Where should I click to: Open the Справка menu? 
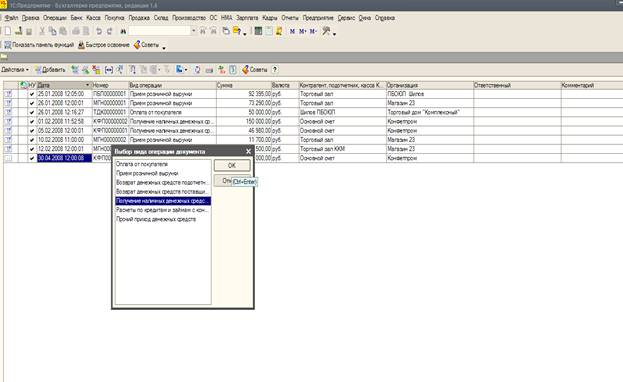point(385,18)
